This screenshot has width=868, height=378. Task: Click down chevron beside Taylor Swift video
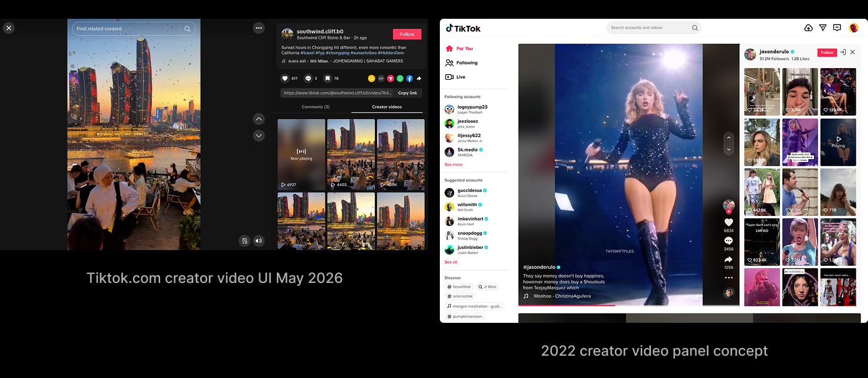(729, 150)
